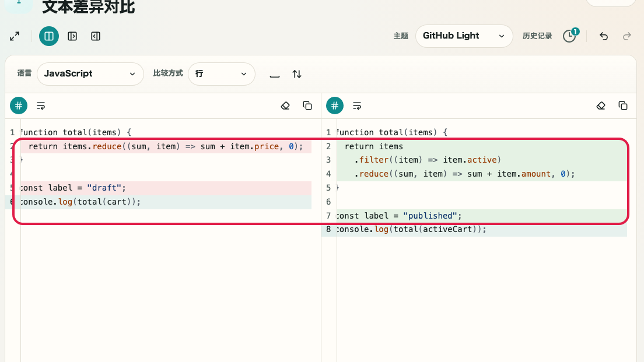Viewport: 644px width, 362px height.
Task: Click the undo arrow icon
Action: tap(603, 36)
